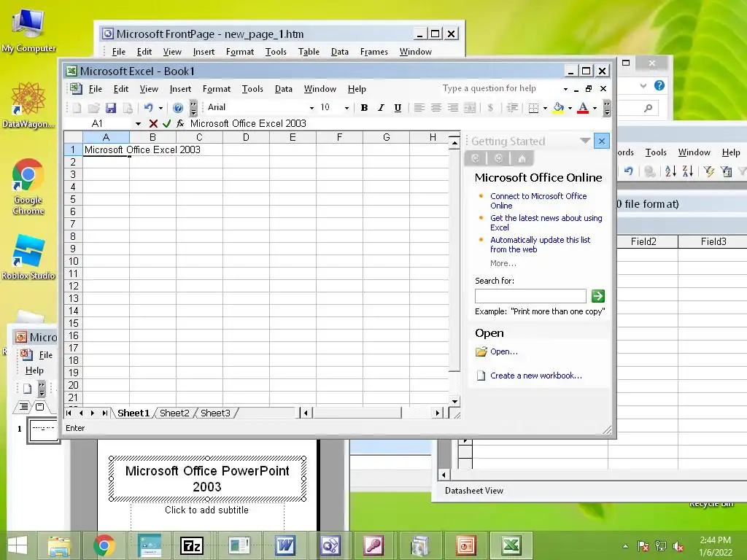
Task: Click the Fill Color paint bucket
Action: (x=558, y=108)
